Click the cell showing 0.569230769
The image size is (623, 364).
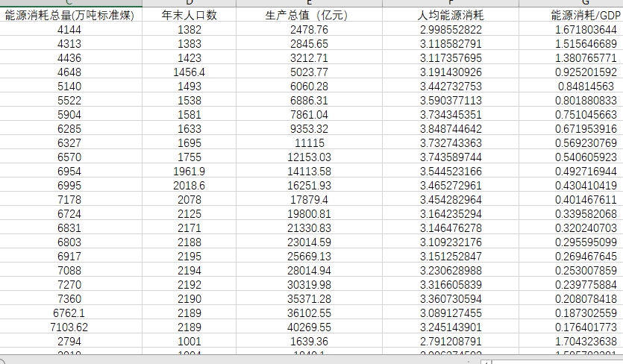point(571,143)
